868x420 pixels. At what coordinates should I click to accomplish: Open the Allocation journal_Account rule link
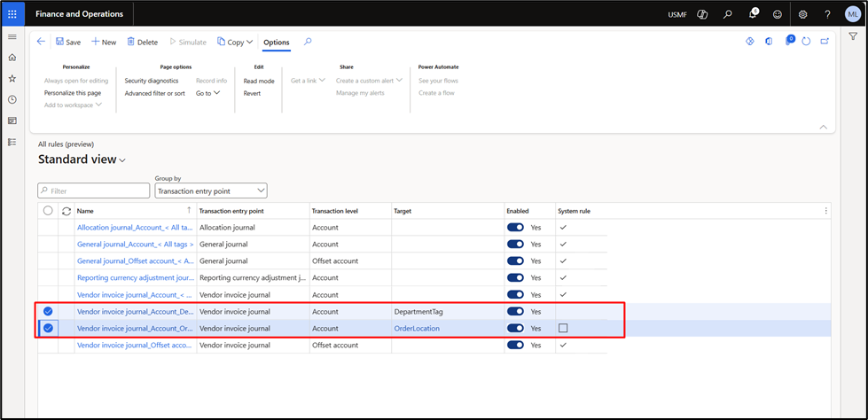[136, 228]
